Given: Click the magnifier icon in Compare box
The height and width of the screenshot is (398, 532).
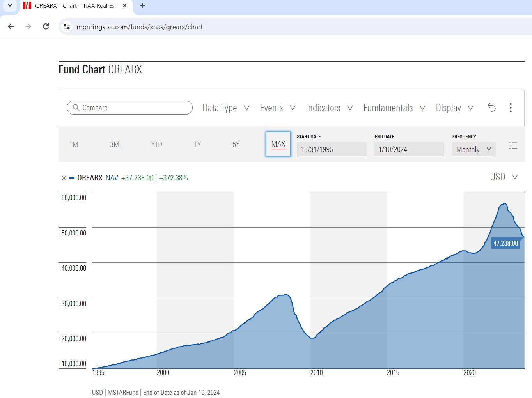Looking at the screenshot, I should (x=76, y=108).
